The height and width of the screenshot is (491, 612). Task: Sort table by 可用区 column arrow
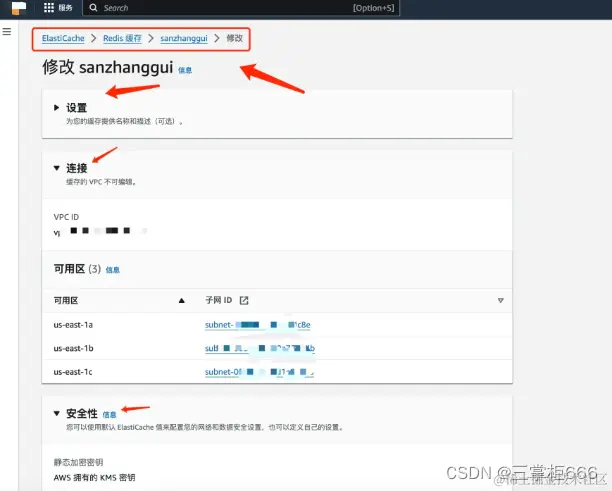[x=181, y=301]
